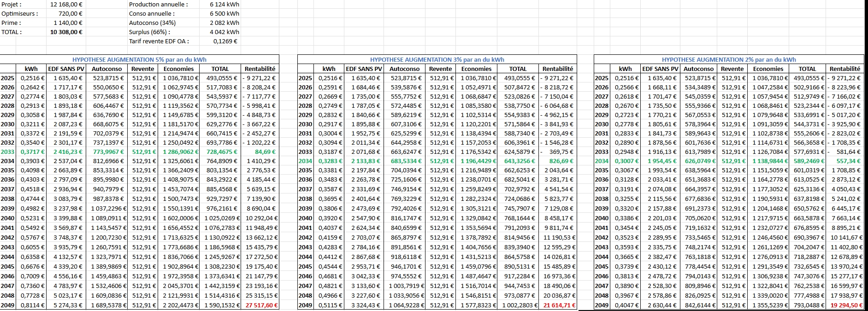
Task: Click the 'HYPOTHESE AUGMENTATION 3%' table title
Action: (x=437, y=59)
